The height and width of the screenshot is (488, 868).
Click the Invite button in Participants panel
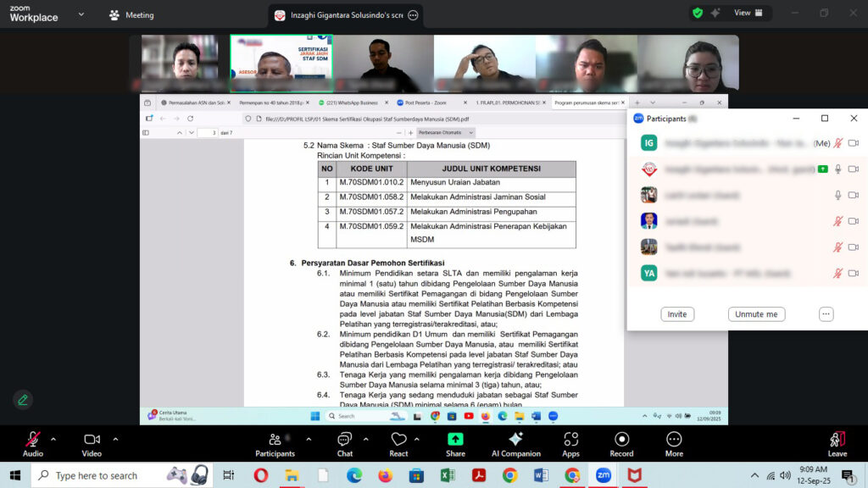pos(677,314)
